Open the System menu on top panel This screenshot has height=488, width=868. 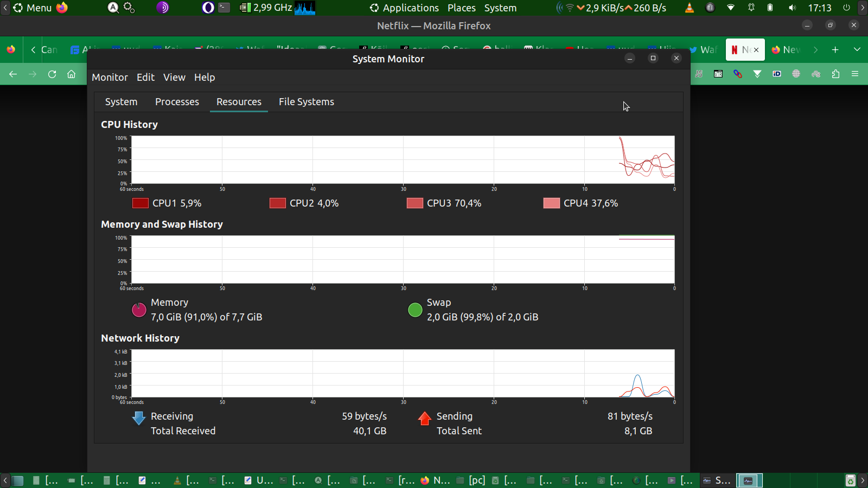[x=500, y=8]
